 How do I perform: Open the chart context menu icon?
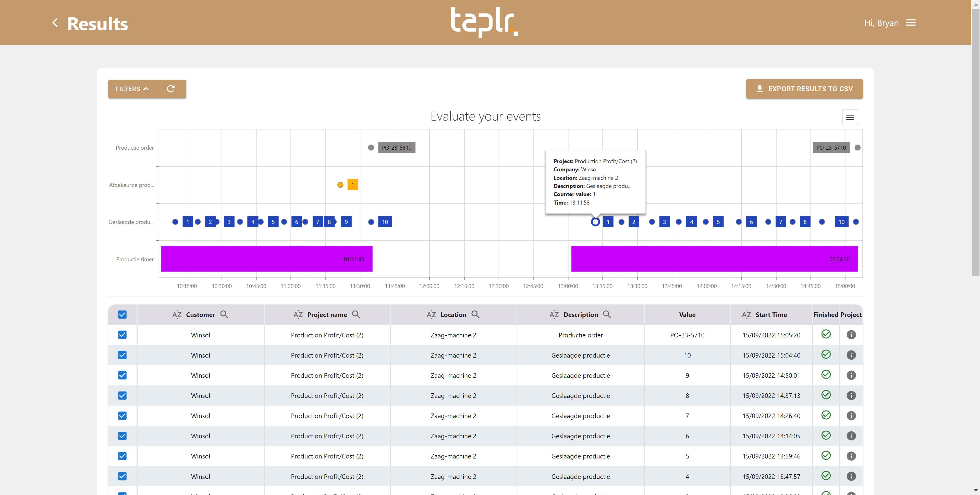[x=850, y=117]
